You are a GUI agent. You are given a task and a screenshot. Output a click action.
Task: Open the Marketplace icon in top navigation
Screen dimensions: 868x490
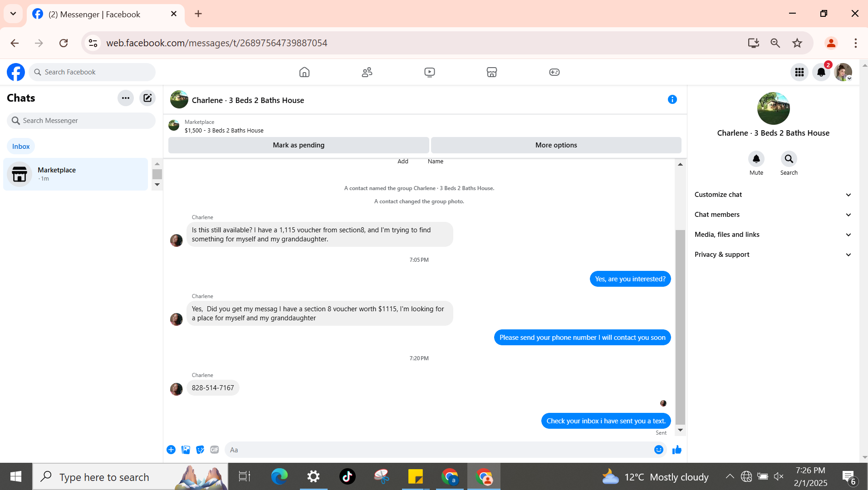pos(492,72)
